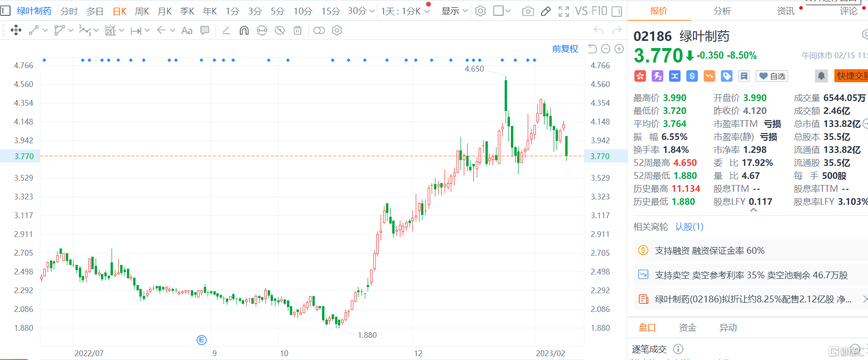868x360 pixels.
Task: Open the 分析 tab
Action: pyautogui.click(x=722, y=11)
